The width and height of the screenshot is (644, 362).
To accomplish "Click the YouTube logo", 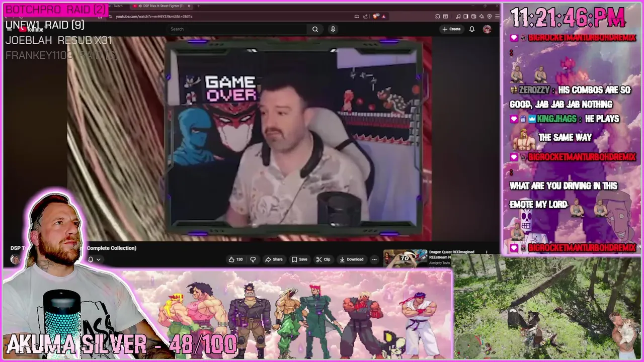I will pyautogui.click(x=31, y=29).
